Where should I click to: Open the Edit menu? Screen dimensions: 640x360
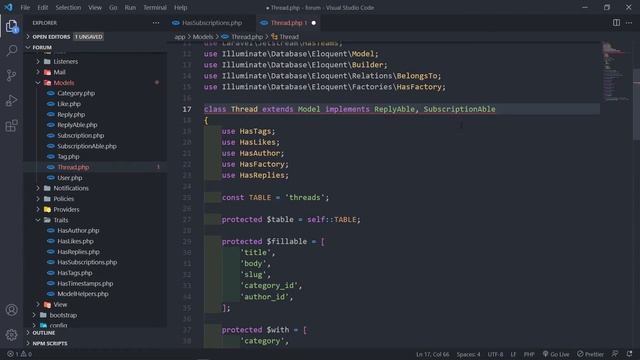[42, 8]
